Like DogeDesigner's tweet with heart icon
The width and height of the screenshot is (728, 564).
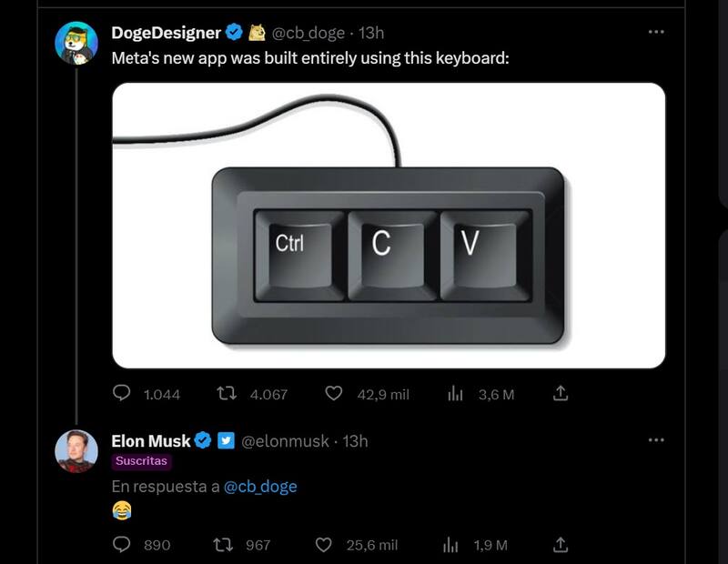point(334,394)
